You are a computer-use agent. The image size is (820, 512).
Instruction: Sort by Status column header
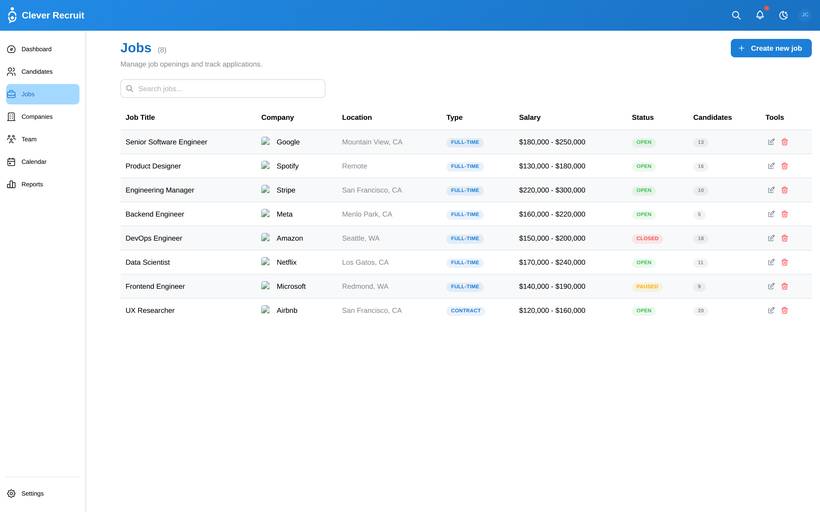point(643,117)
